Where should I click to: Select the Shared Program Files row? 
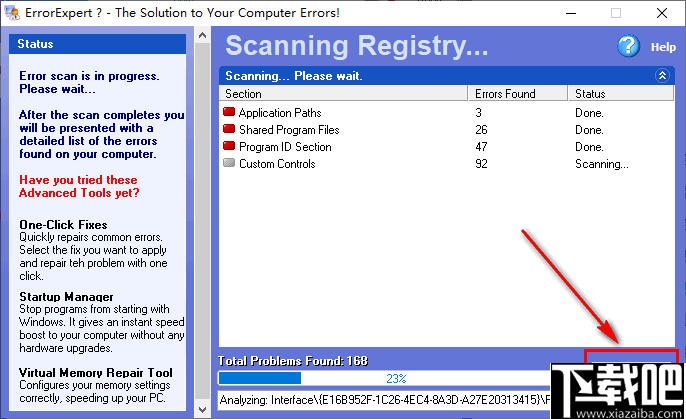pyautogui.click(x=446, y=130)
